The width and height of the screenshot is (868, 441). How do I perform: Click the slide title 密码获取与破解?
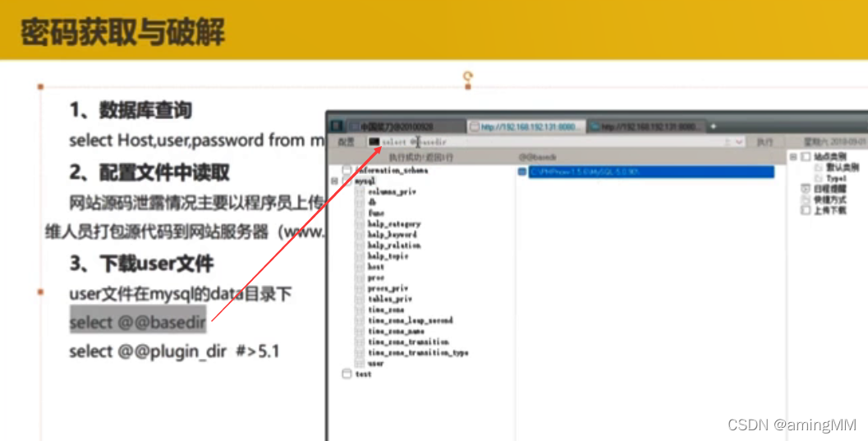point(122,31)
